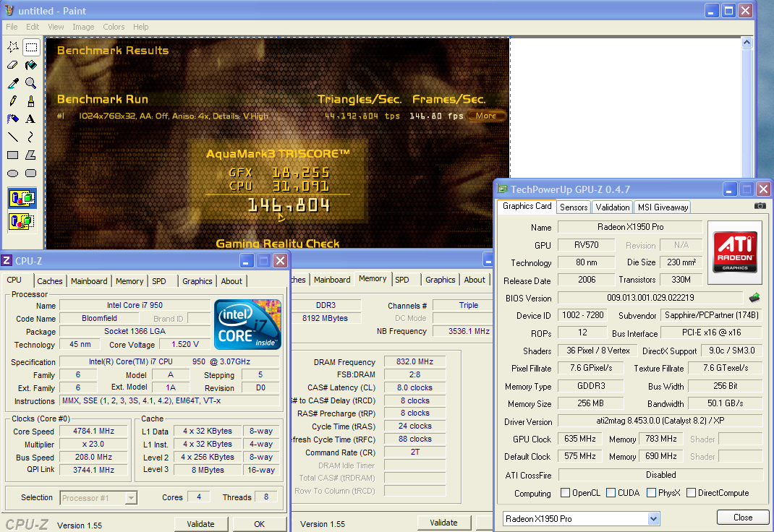Select the rectangular Select tool in Paint
This screenshot has height=532, width=774.
31,47
